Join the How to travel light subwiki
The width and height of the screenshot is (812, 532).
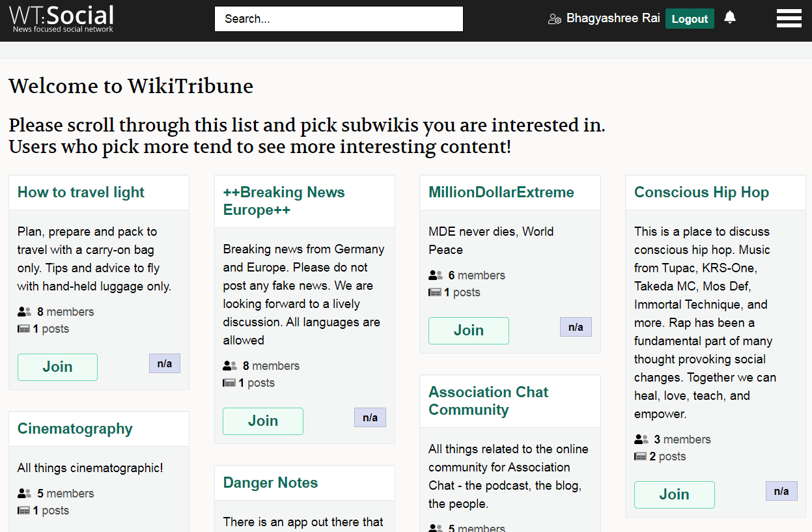pos(57,367)
